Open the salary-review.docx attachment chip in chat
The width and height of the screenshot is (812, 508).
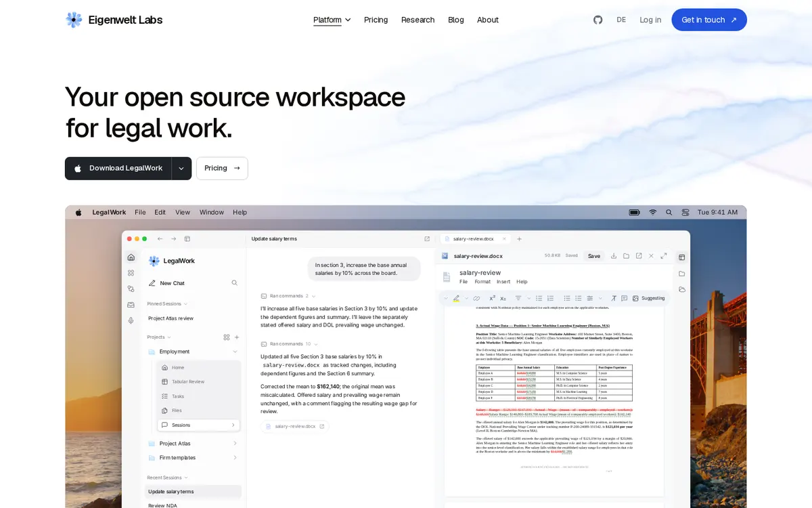(294, 426)
